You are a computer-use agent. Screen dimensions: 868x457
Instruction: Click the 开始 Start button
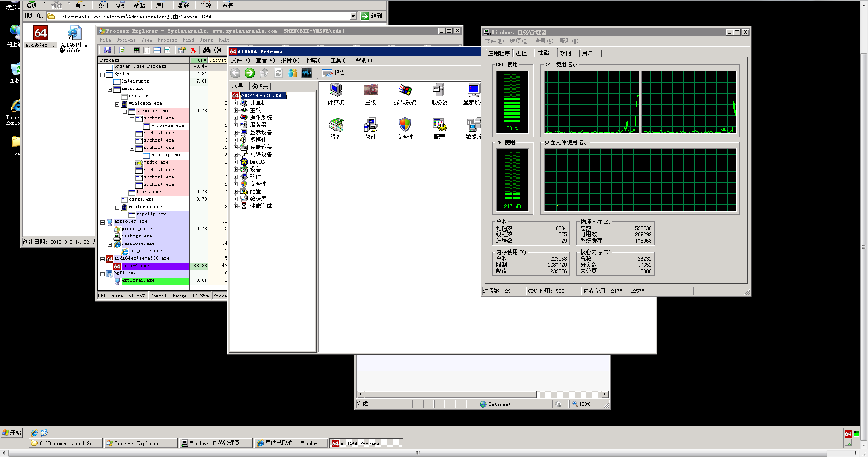12,433
